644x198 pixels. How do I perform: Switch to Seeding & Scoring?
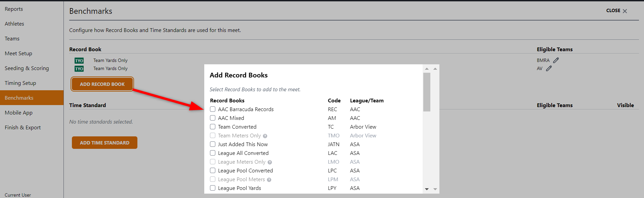pos(27,68)
